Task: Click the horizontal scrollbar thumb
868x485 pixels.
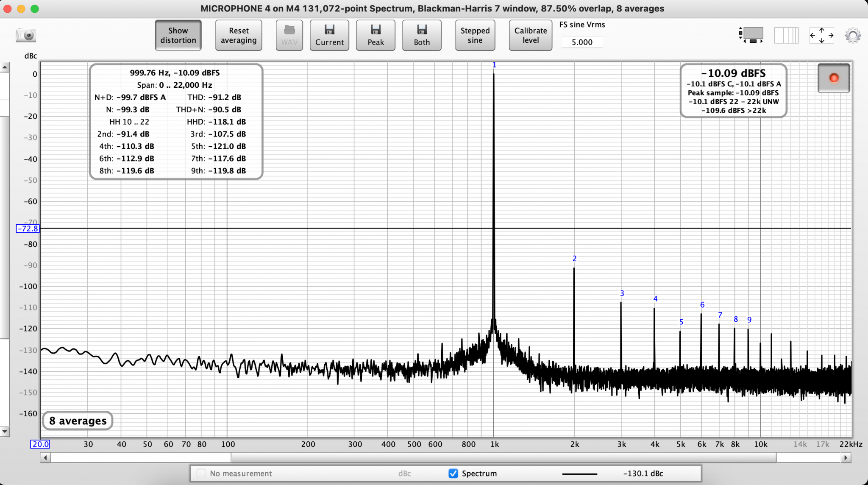Action: point(504,457)
